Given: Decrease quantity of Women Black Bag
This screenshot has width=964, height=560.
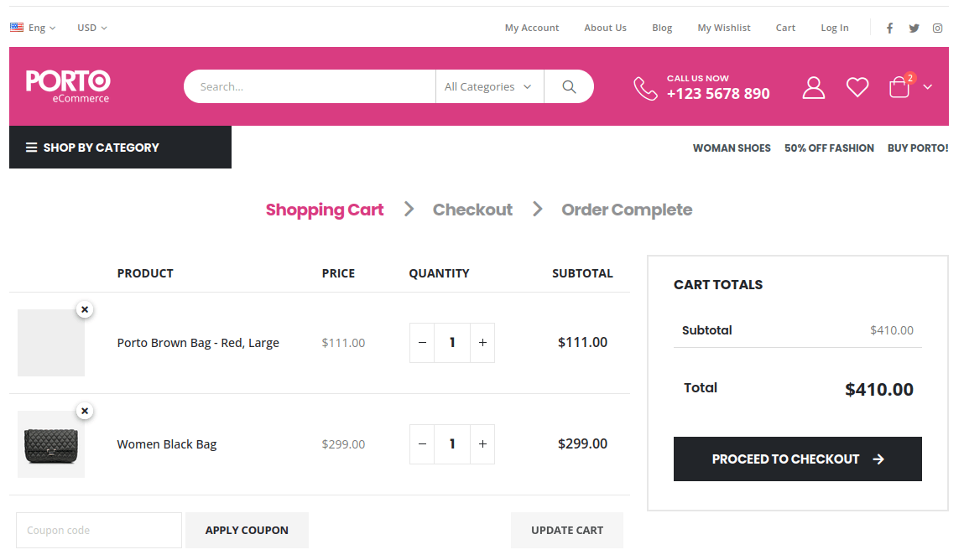Looking at the screenshot, I should [422, 443].
